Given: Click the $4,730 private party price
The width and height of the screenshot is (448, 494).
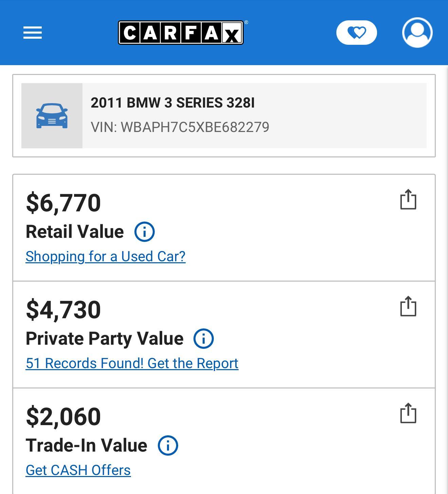Looking at the screenshot, I should point(63,310).
